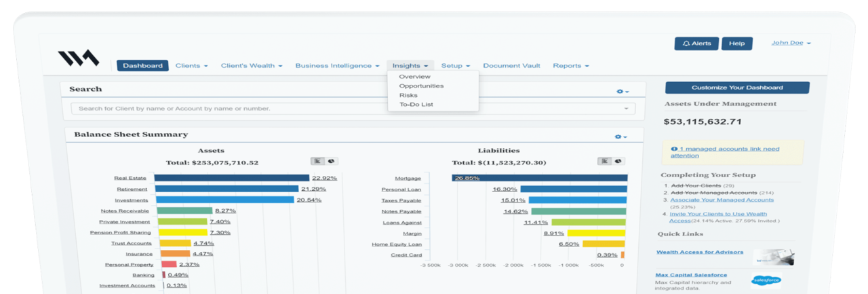Select Opportunities from the Insights menu
Viewport: 868px width, 294px height.
[x=421, y=86]
